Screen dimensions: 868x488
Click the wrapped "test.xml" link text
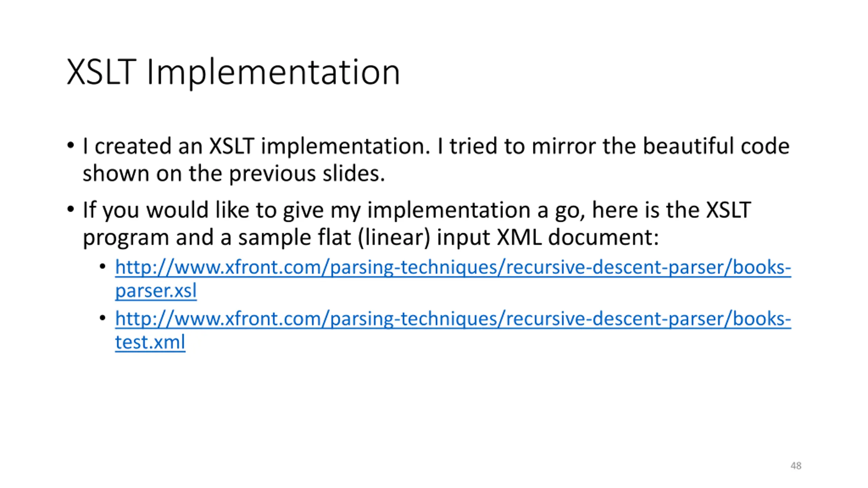tap(150, 342)
